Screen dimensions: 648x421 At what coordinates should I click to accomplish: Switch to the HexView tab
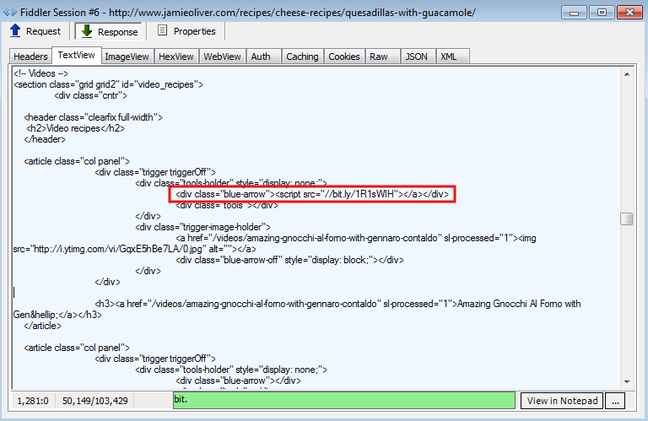176,57
